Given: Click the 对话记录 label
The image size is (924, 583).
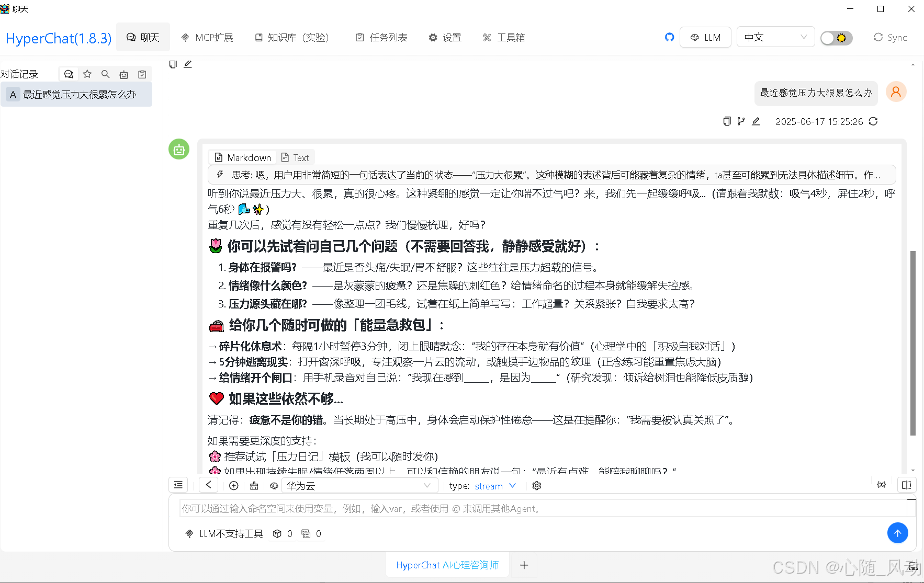Looking at the screenshot, I should point(19,74).
